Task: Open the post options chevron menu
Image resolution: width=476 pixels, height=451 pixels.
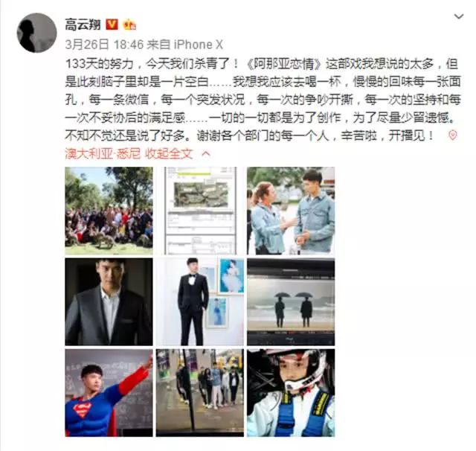Action: (458, 16)
